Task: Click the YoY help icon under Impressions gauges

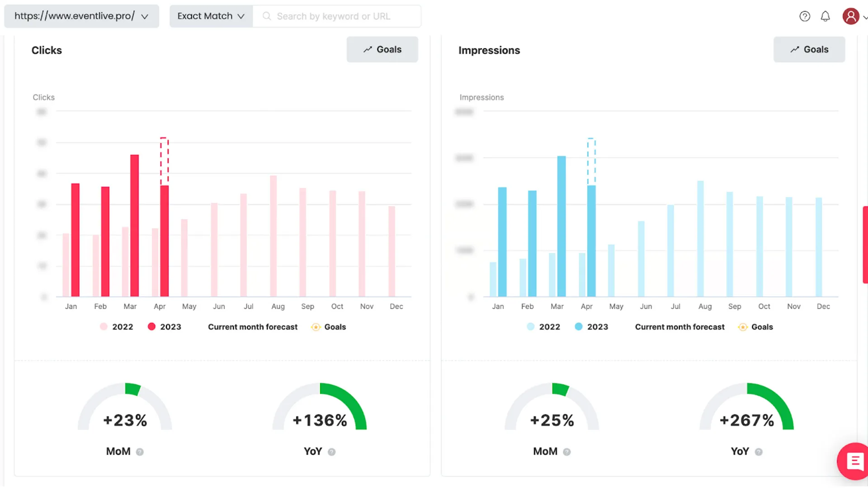Action: [x=759, y=451]
